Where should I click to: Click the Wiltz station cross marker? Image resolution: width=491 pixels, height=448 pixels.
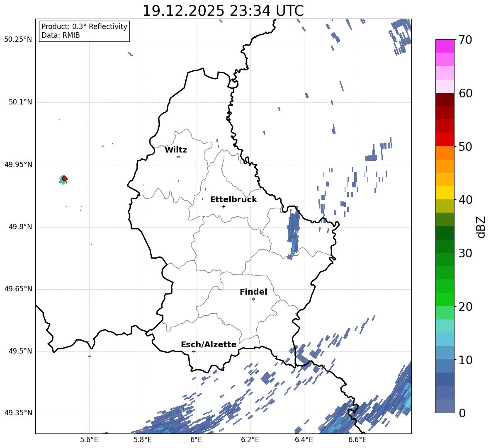tap(178, 157)
